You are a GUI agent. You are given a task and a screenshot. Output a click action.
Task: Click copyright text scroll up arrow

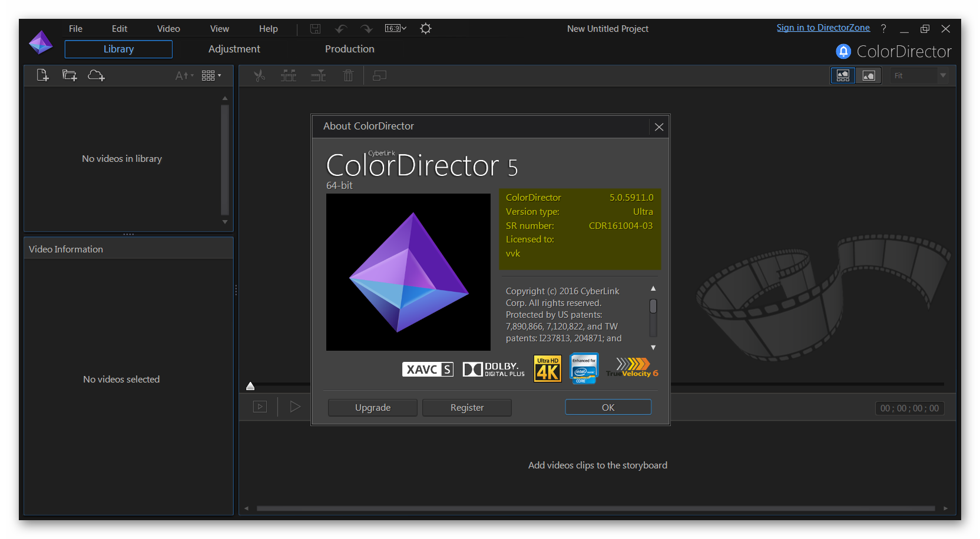click(x=653, y=288)
